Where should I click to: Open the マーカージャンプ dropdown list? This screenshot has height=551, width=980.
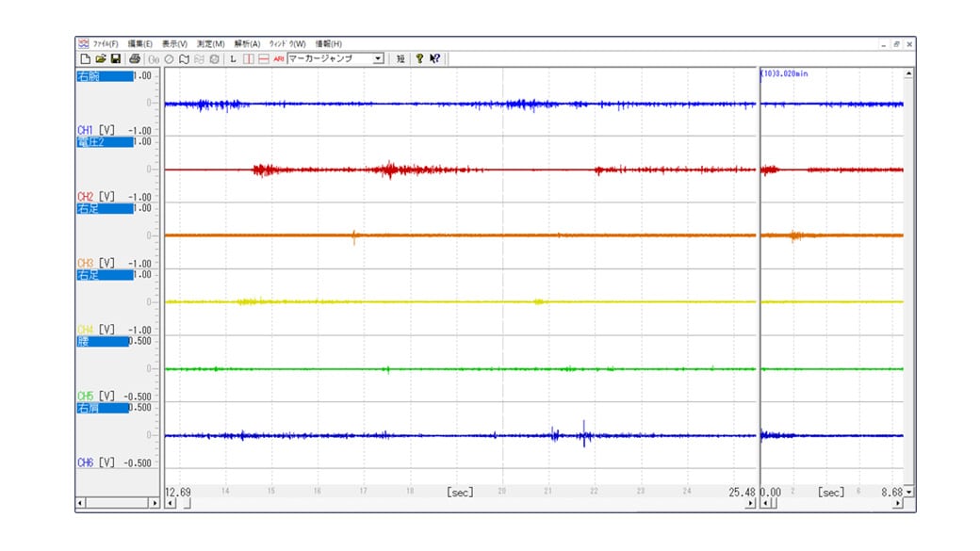[x=379, y=58]
